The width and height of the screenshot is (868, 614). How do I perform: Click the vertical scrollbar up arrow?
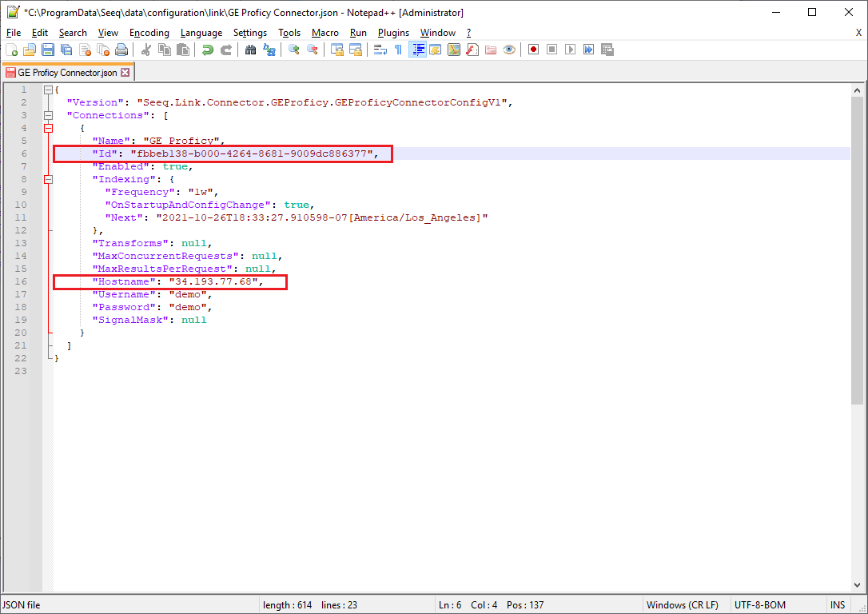click(x=857, y=90)
